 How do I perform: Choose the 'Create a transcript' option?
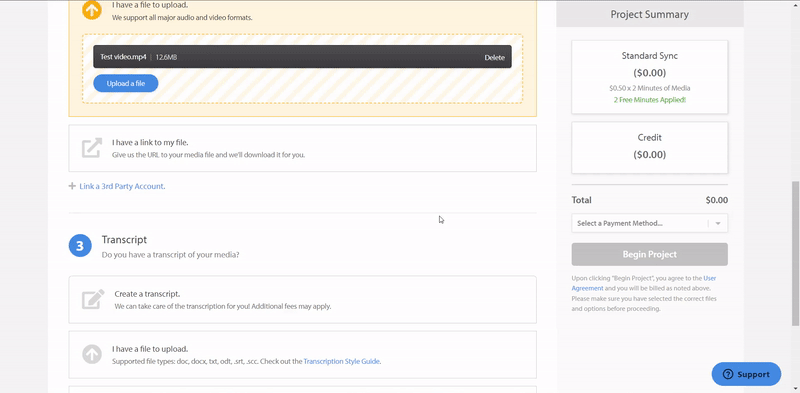pos(303,300)
